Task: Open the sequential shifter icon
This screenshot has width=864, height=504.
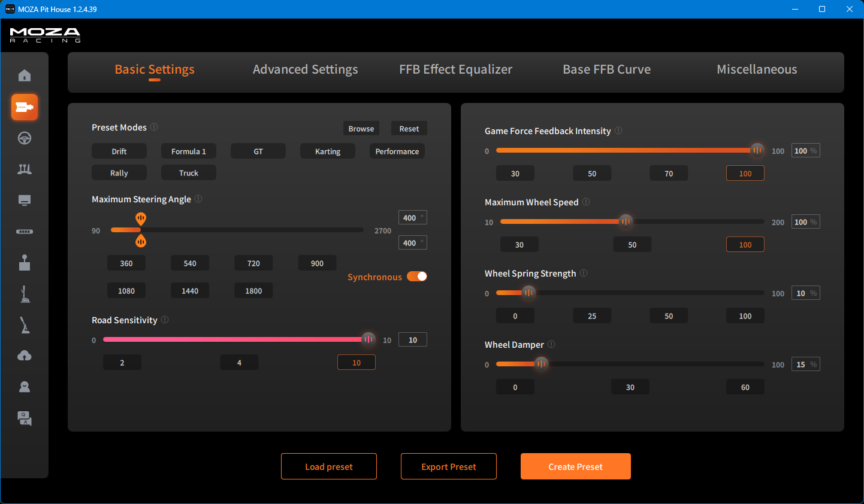Action: click(25, 294)
